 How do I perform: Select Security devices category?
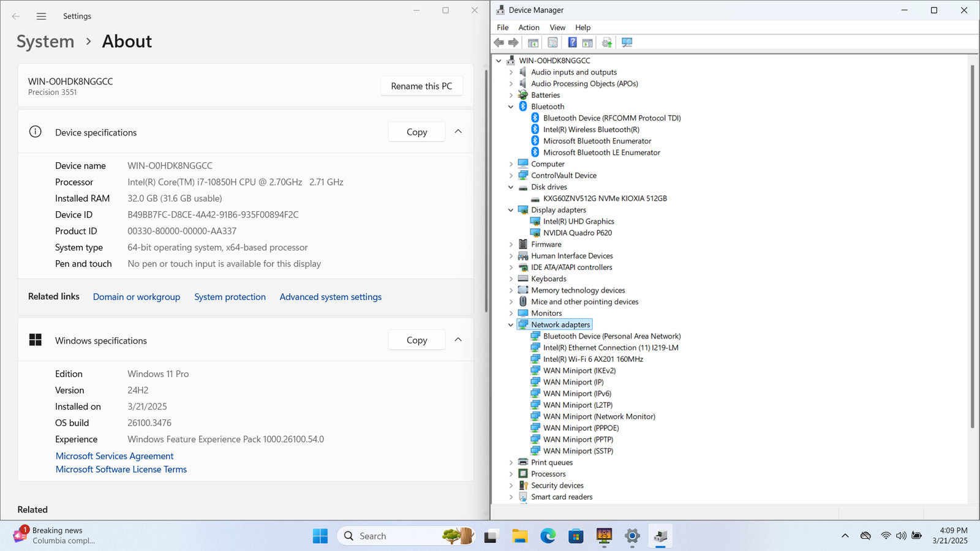557,485
